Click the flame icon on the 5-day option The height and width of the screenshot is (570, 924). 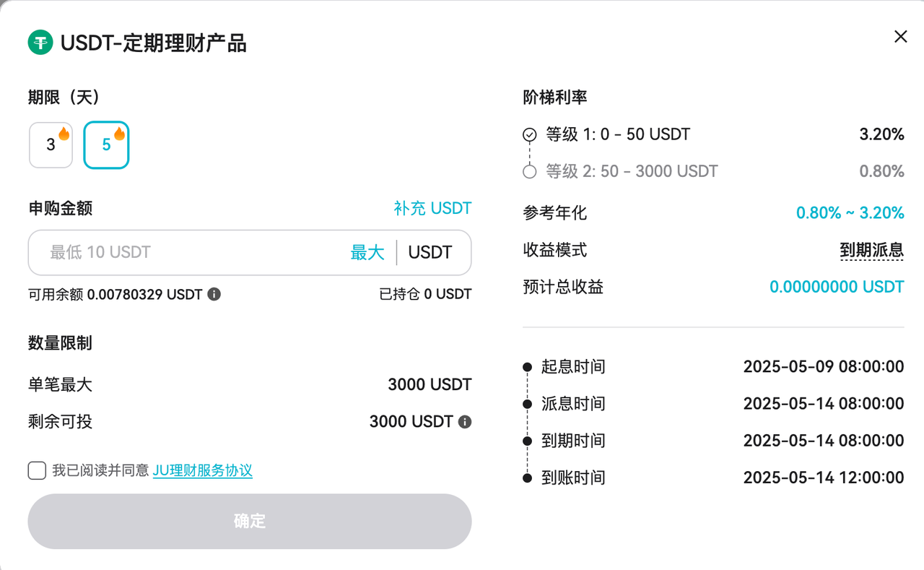pos(120,134)
